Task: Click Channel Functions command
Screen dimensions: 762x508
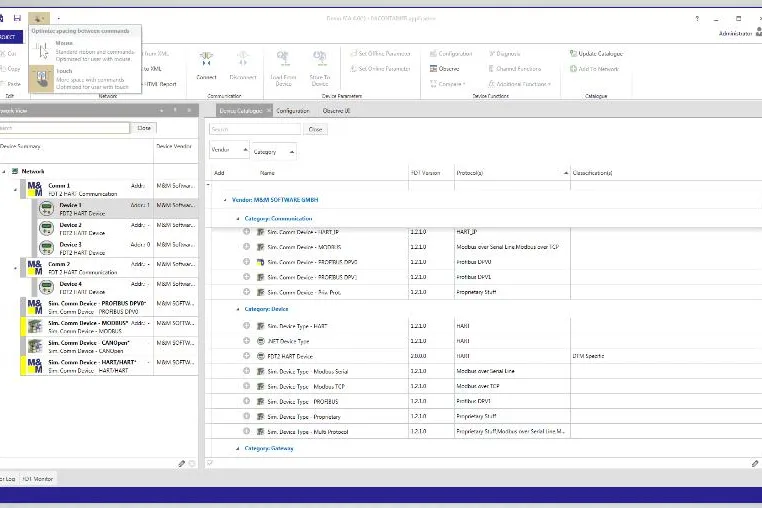Action: (515, 69)
